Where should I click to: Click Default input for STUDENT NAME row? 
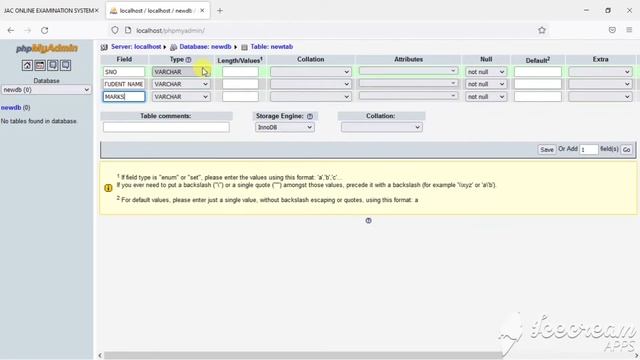[538, 84]
